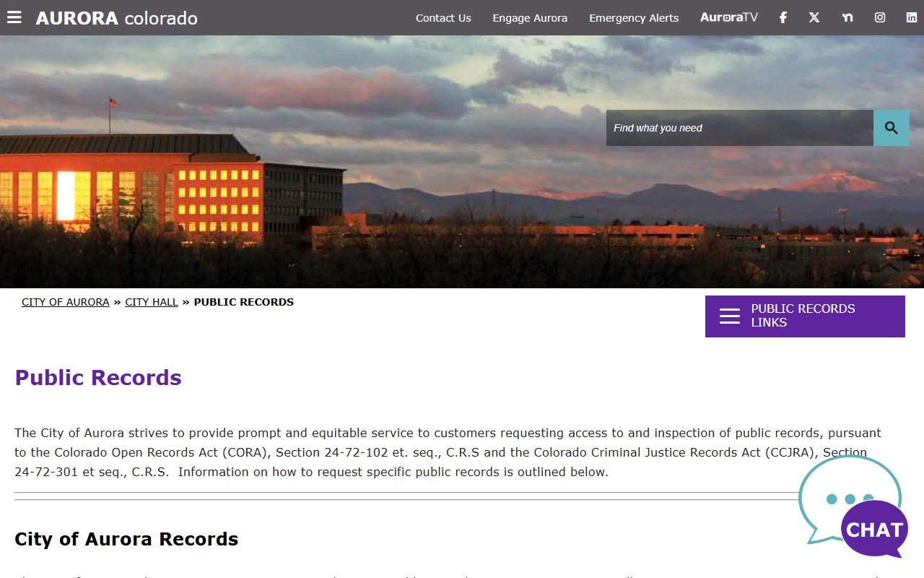924x578 pixels.
Task: Expand the Public Records Links menu
Action: tap(805, 316)
